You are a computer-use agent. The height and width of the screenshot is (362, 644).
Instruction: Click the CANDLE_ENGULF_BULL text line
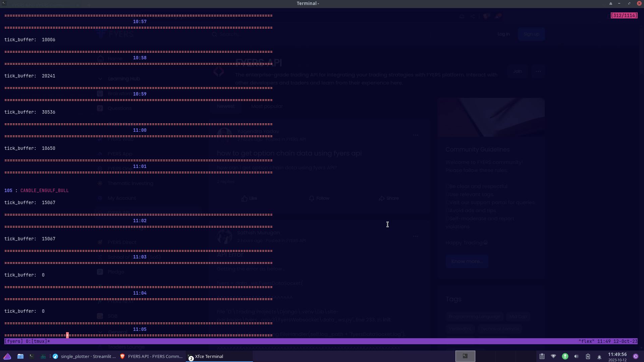click(x=44, y=190)
